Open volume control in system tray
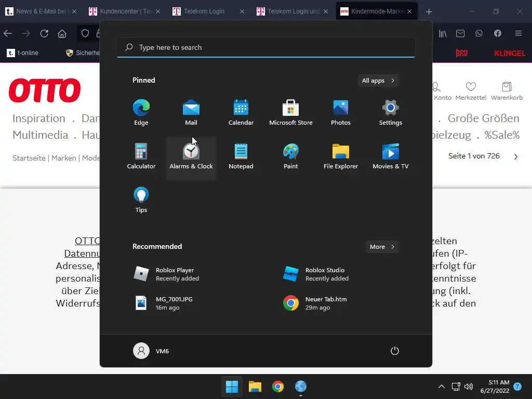The image size is (532, 399). 469,387
